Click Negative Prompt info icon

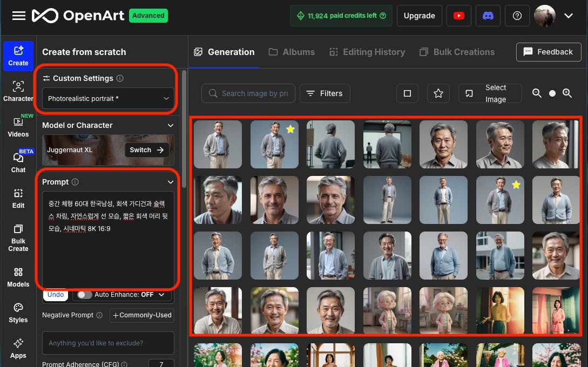(x=99, y=315)
